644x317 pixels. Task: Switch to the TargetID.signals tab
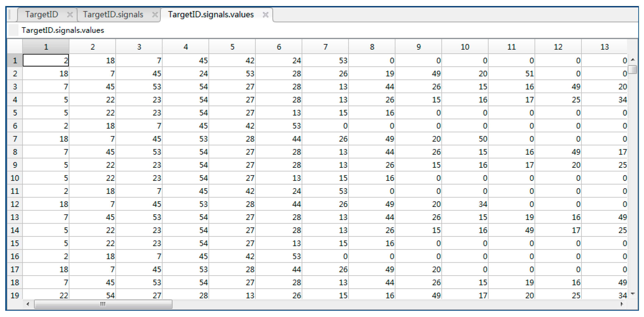[x=113, y=14]
